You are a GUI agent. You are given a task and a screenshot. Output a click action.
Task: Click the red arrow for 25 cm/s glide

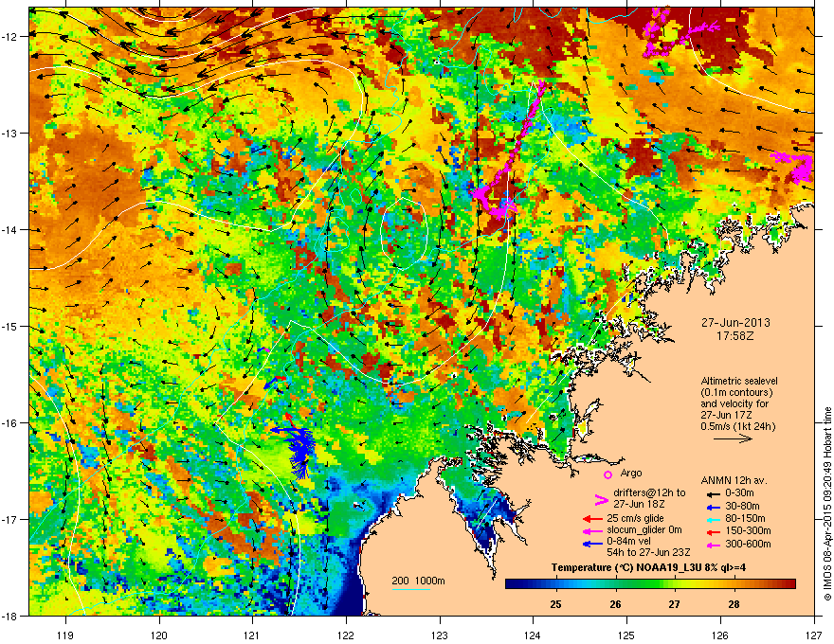tap(592, 519)
